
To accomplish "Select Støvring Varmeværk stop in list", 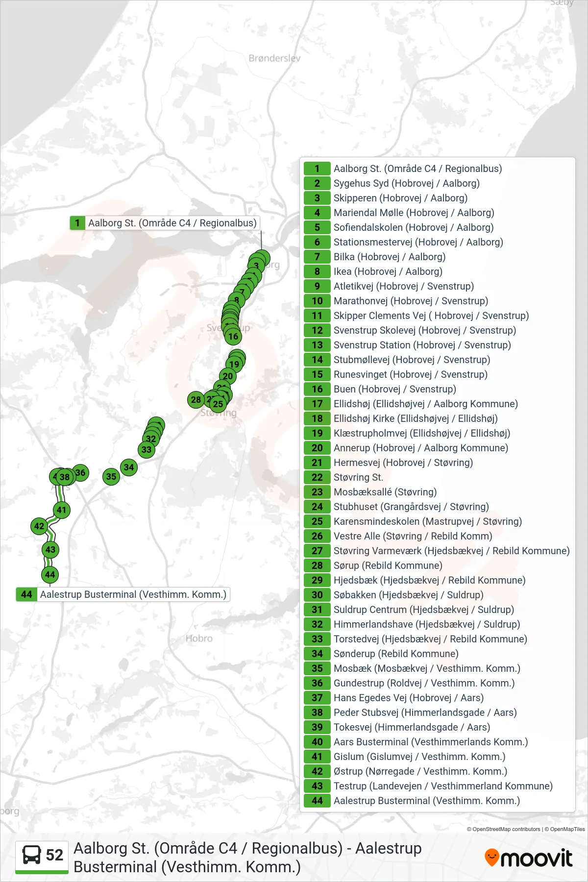I will pos(437,551).
